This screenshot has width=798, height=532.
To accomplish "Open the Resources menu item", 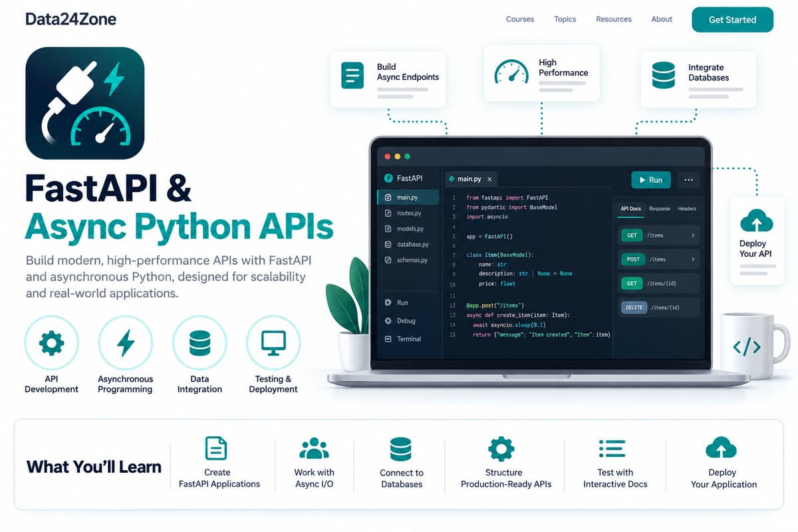I will (x=614, y=19).
